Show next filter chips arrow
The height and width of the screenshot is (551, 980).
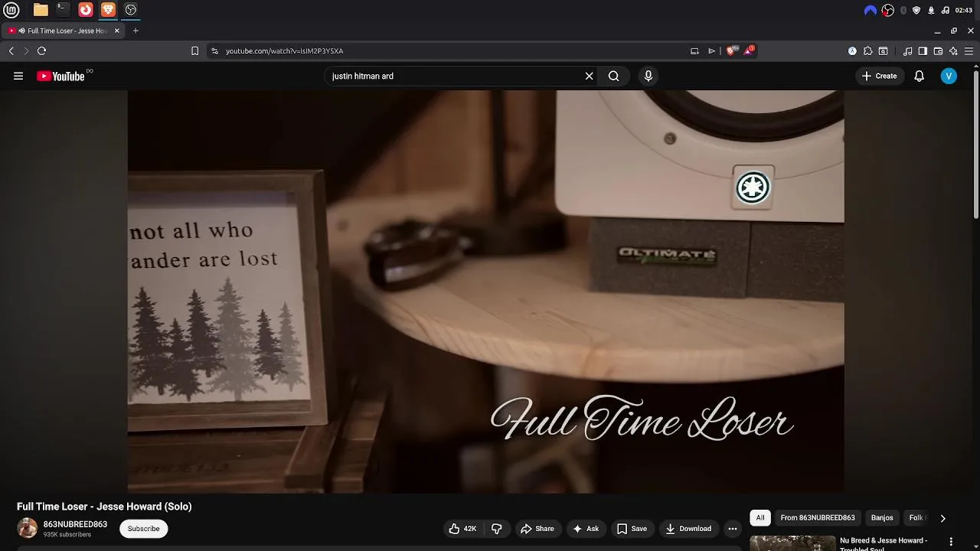(942, 518)
